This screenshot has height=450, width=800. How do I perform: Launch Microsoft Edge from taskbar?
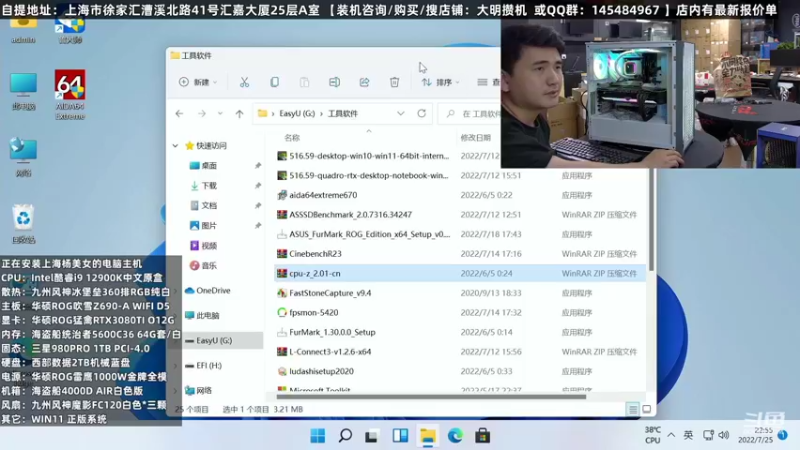click(x=455, y=436)
